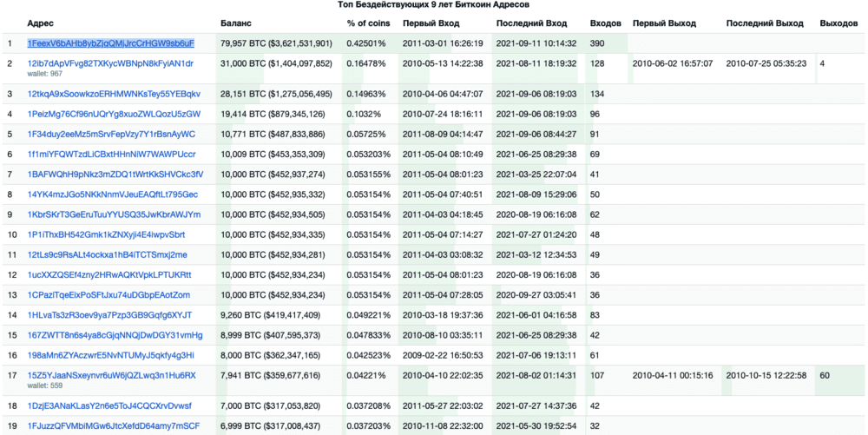The height and width of the screenshot is (435, 868).
Task: Click the Последний Вход column header
Action: 531,23
